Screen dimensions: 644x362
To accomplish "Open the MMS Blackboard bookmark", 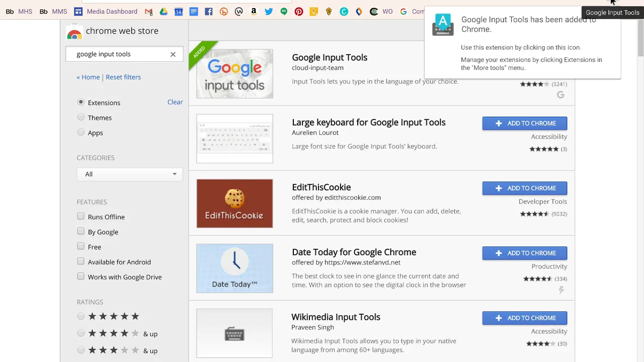I will (x=53, y=12).
